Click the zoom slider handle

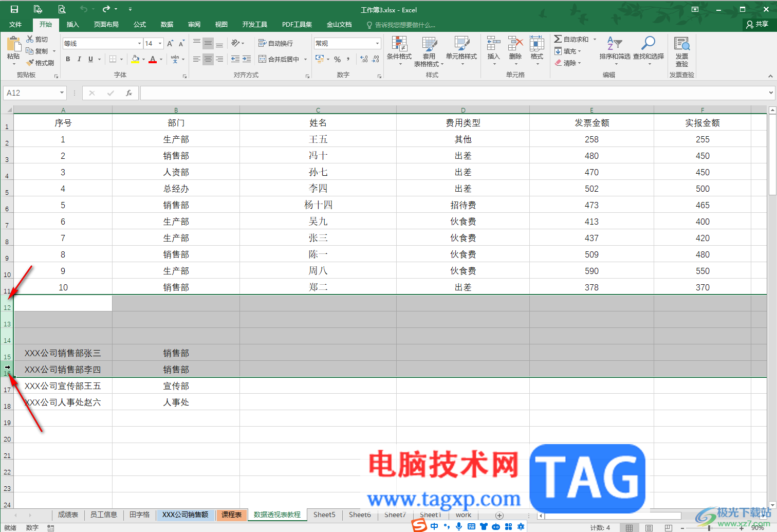click(x=709, y=528)
